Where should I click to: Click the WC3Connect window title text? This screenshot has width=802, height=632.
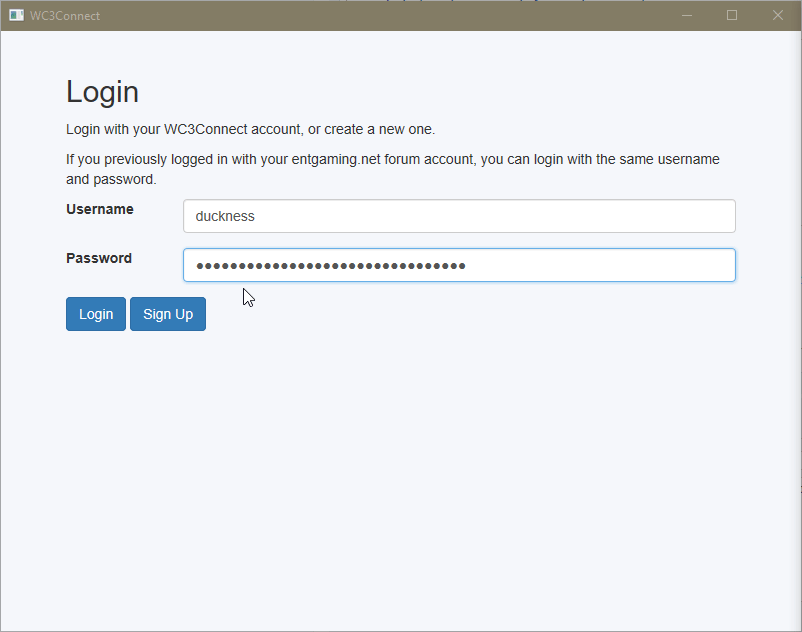point(65,16)
